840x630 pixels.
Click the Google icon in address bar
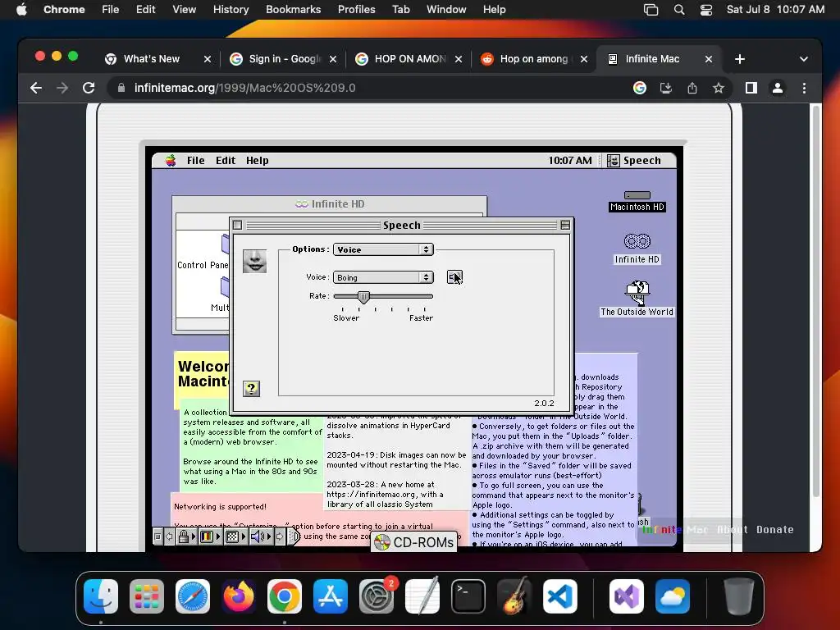[640, 88]
